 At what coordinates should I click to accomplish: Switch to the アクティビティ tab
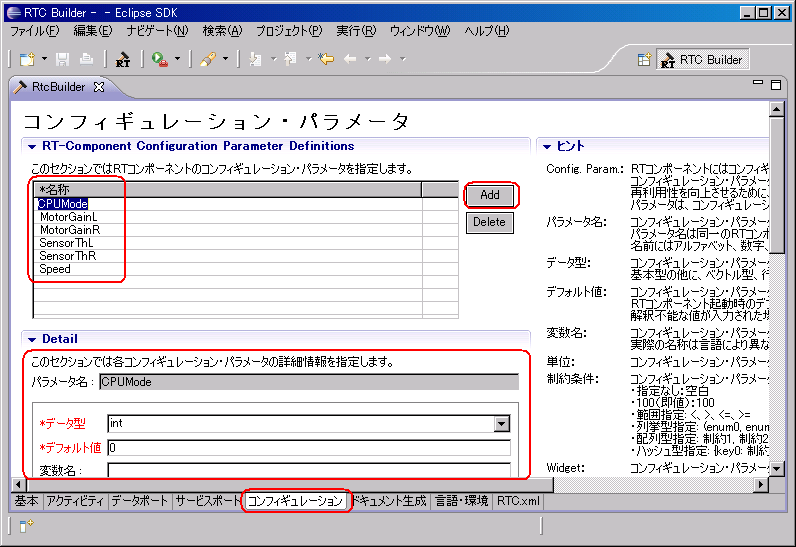75,501
